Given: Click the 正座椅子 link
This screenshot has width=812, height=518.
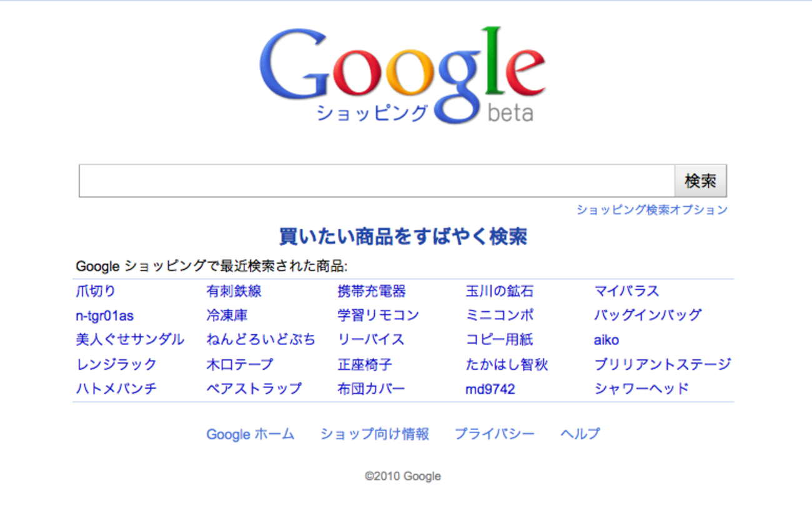Looking at the screenshot, I should click(x=365, y=364).
